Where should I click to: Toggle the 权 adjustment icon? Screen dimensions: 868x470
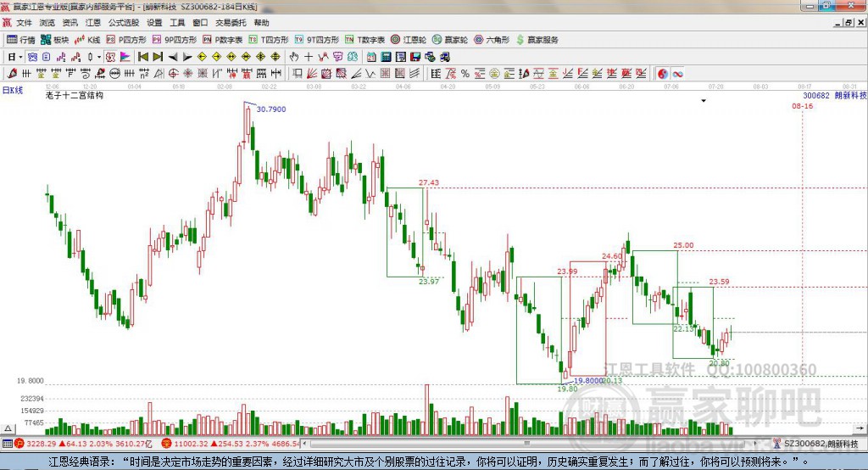[110, 57]
